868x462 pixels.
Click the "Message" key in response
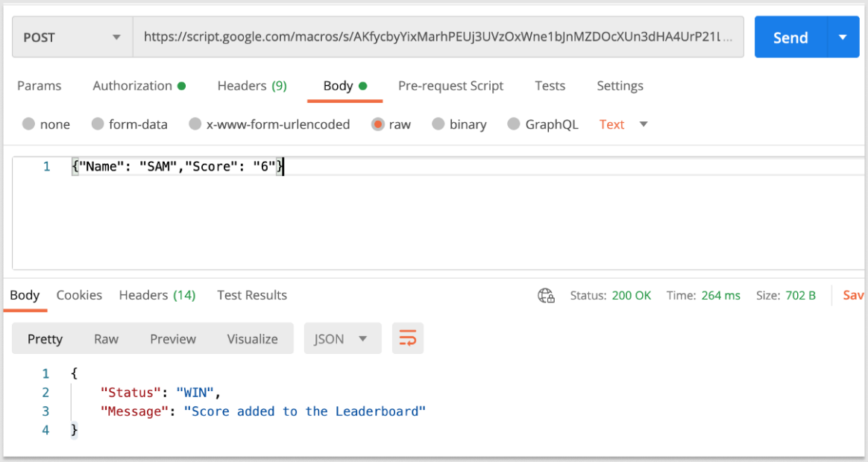coord(134,411)
